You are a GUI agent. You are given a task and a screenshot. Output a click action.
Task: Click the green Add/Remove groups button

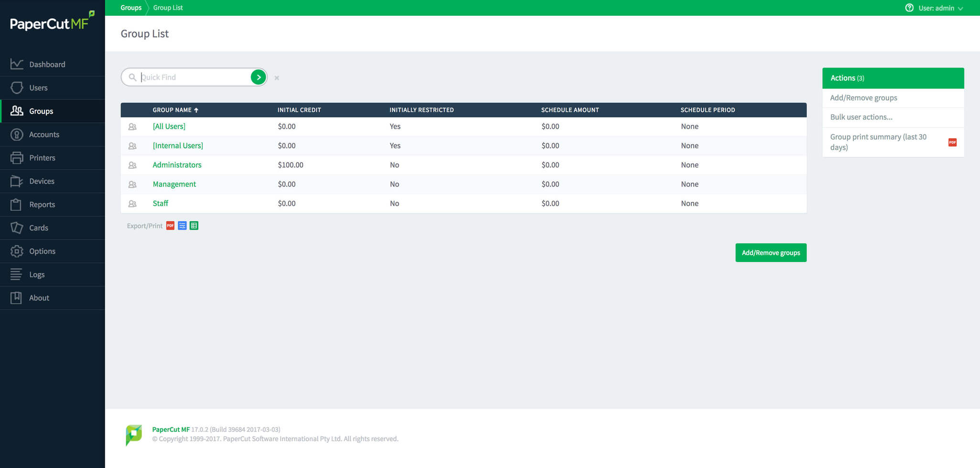pos(771,252)
